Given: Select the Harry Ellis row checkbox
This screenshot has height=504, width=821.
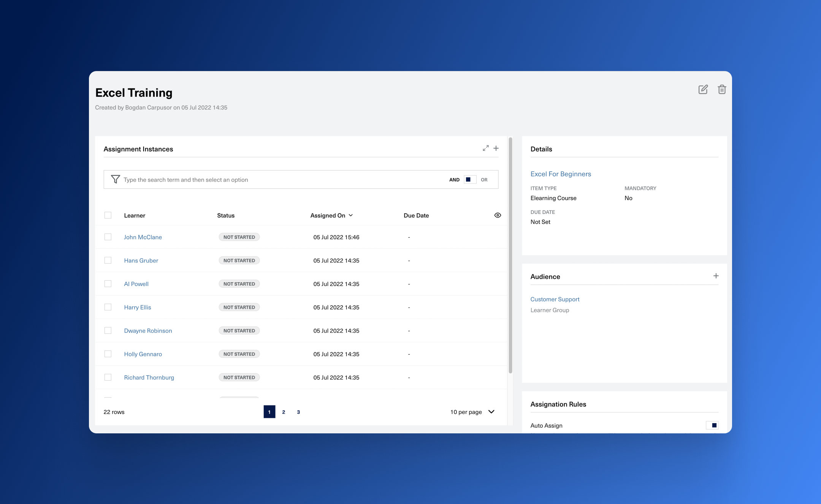Looking at the screenshot, I should (108, 307).
